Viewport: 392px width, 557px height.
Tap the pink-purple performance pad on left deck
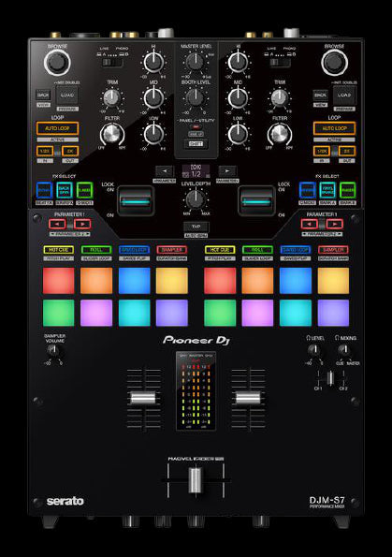click(x=96, y=313)
